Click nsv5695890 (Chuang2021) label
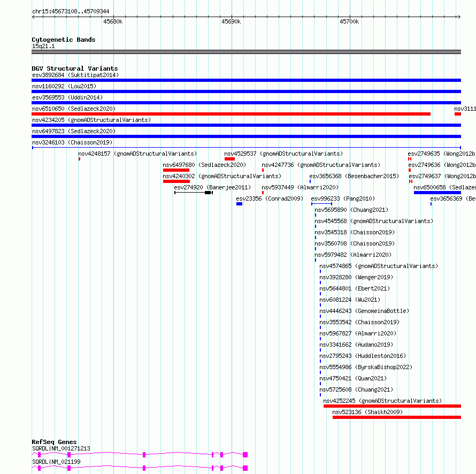This screenshot has width=476, height=474. pos(351,210)
